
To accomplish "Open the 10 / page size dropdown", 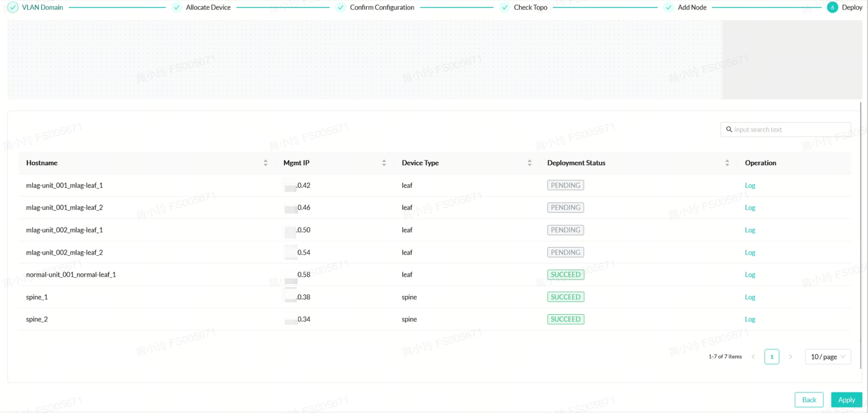I will point(827,357).
